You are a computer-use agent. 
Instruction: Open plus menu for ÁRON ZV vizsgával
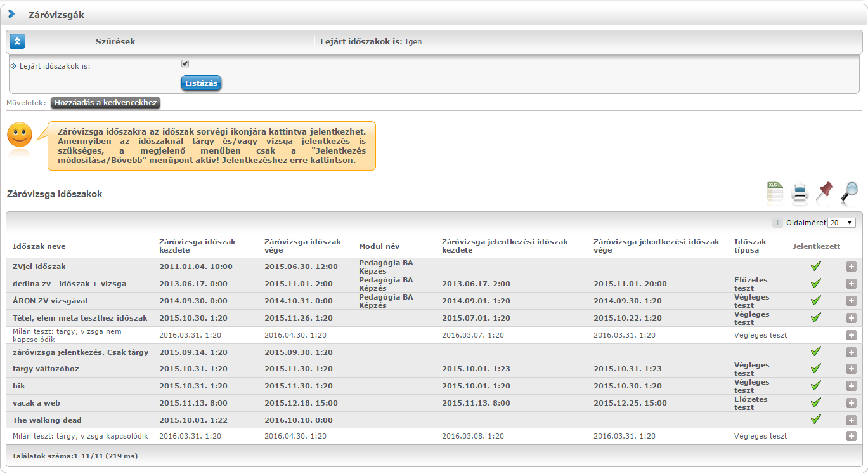coord(852,301)
